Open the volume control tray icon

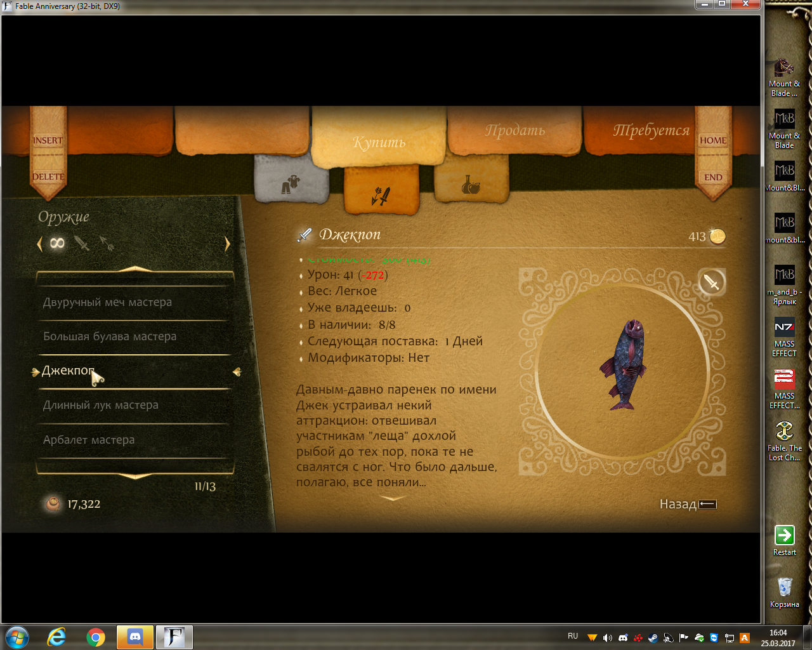point(607,638)
